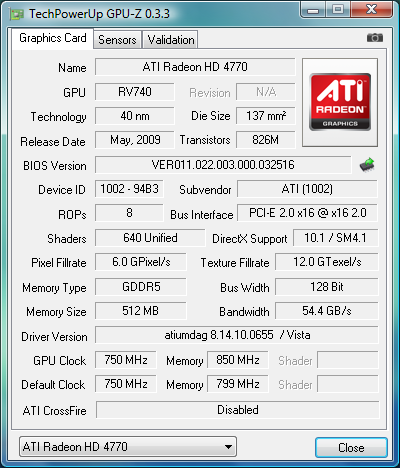Screen dimensions: 400x468
Task: Click the TechPowerUp GPU-Z 0.3.3 title text
Action: [99, 14]
